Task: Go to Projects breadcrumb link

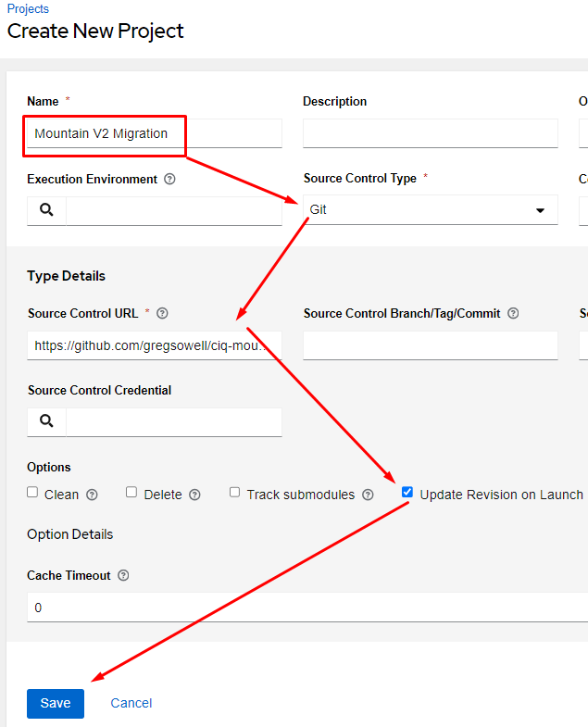Action: point(28,9)
